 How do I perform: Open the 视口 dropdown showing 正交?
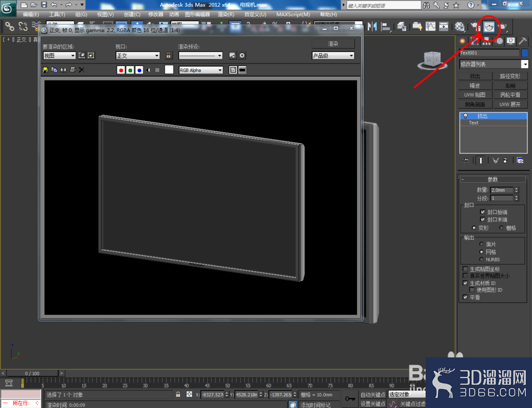click(x=137, y=55)
